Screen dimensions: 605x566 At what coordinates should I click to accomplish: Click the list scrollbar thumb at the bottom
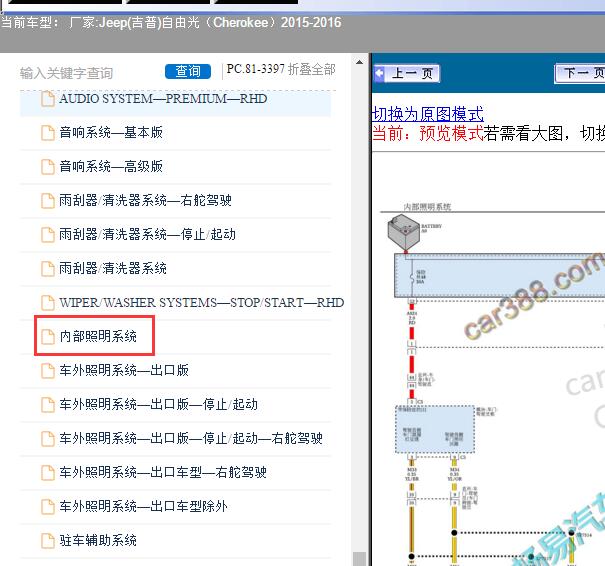point(359,559)
